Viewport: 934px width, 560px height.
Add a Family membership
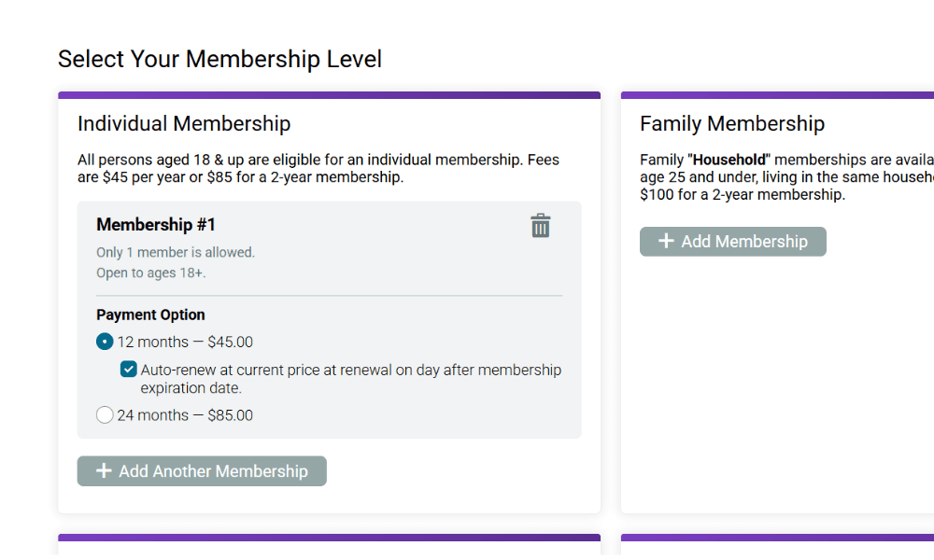coord(732,242)
